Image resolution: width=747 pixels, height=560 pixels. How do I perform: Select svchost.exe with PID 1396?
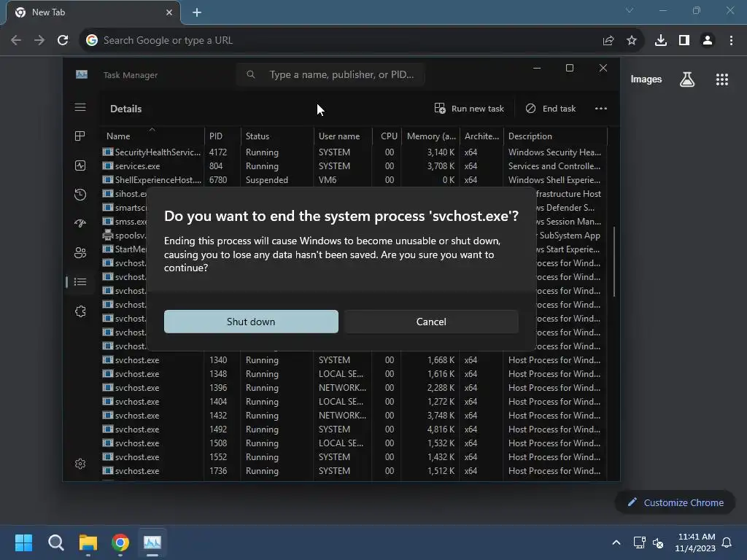(x=354, y=388)
